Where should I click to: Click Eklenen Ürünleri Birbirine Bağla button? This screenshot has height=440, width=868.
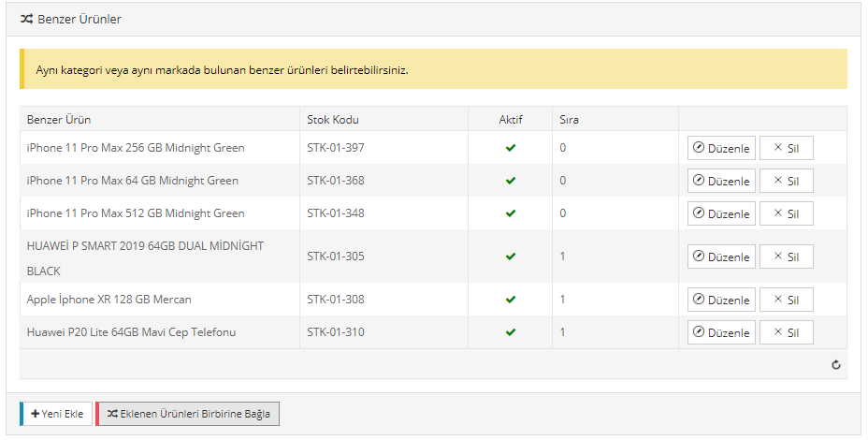[x=187, y=414]
